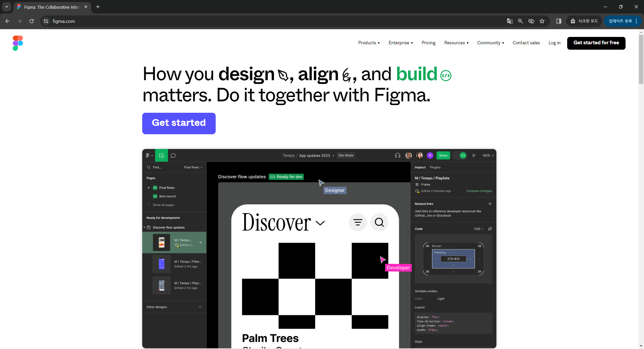
Task: Toggle the green Dev Mode switch
Action: coord(460,155)
